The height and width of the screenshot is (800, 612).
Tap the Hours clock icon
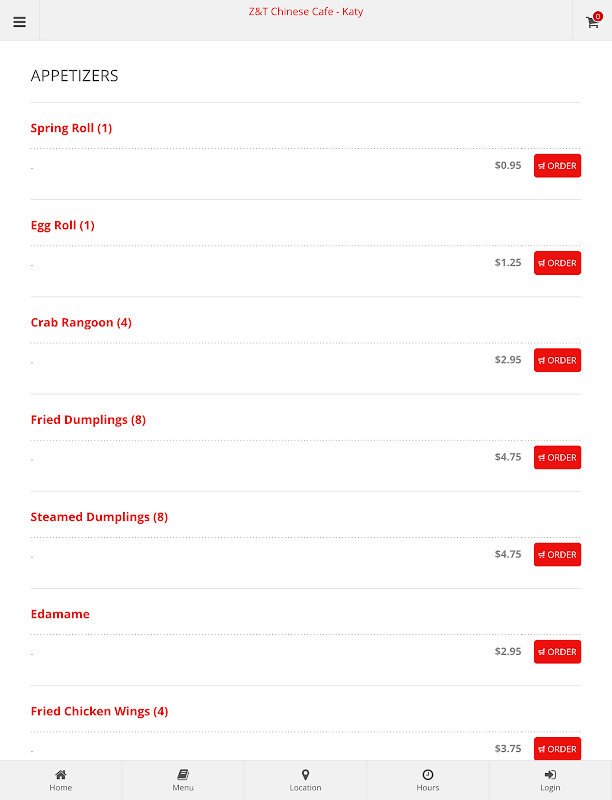point(427,775)
